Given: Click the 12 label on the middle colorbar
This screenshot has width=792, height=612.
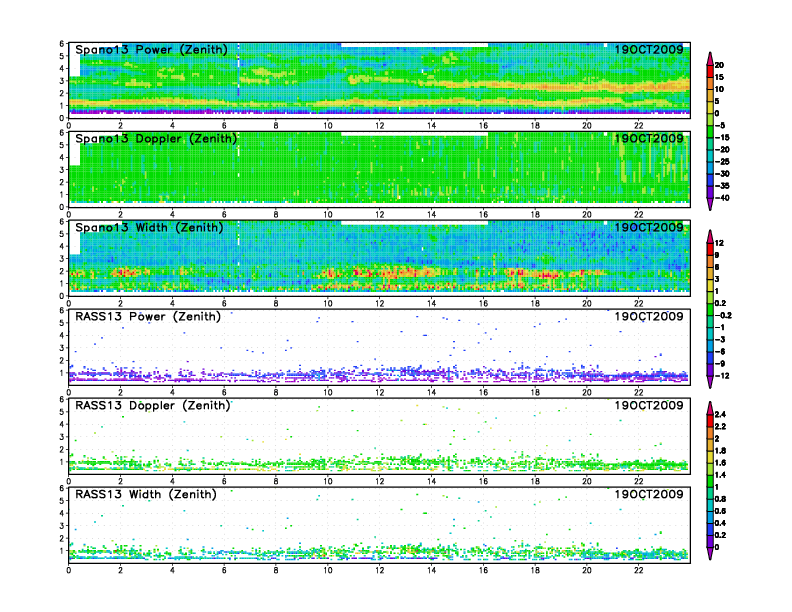Looking at the screenshot, I should click(719, 243).
